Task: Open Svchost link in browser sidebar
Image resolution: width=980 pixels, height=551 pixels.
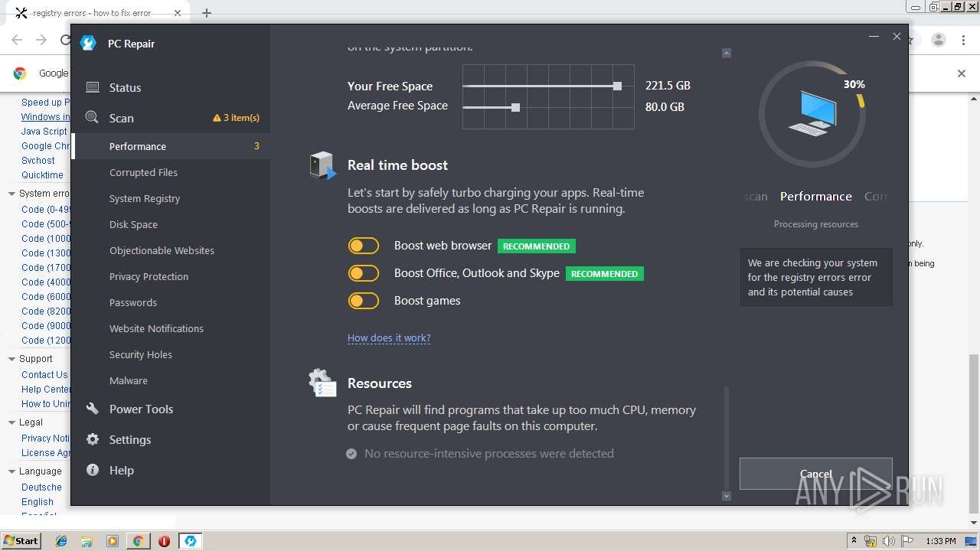Action: point(38,161)
